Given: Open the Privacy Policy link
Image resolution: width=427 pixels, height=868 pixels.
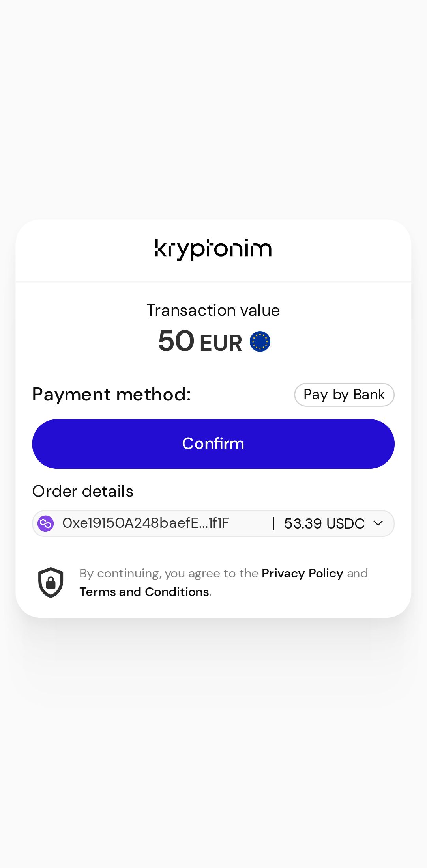Looking at the screenshot, I should pyautogui.click(x=302, y=573).
